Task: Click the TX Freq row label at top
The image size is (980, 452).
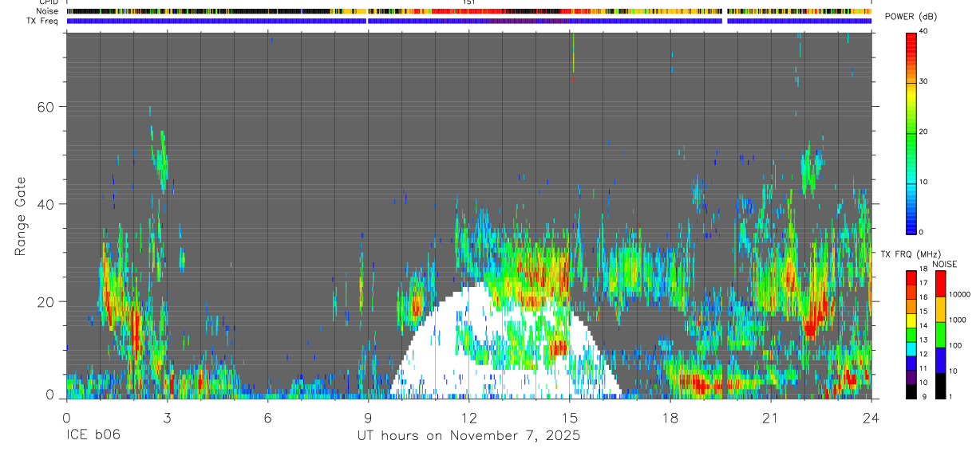Action: click(x=42, y=21)
